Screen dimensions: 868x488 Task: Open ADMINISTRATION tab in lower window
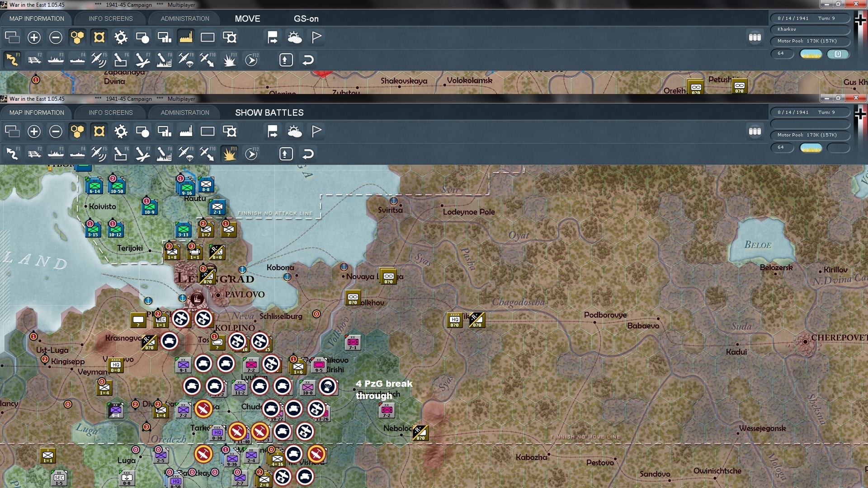point(185,113)
